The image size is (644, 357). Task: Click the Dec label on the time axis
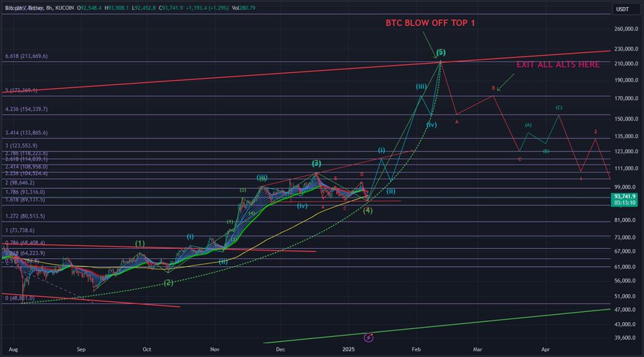tap(280, 350)
